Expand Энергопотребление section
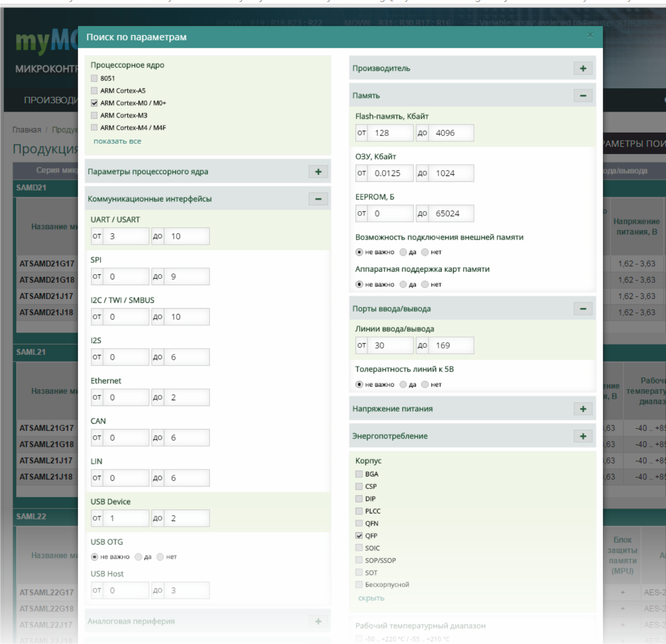Screen dimensions: 666x644 583,436
